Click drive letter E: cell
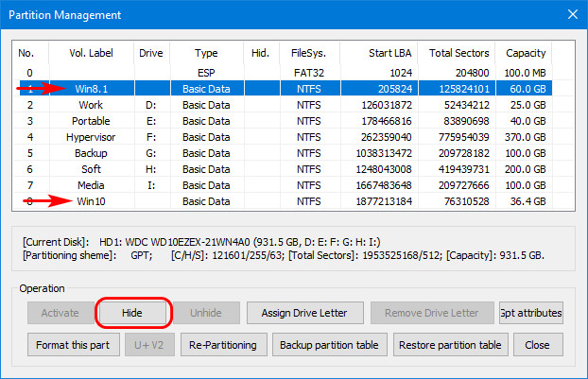Viewport: 588px width, 379px height. [150, 121]
